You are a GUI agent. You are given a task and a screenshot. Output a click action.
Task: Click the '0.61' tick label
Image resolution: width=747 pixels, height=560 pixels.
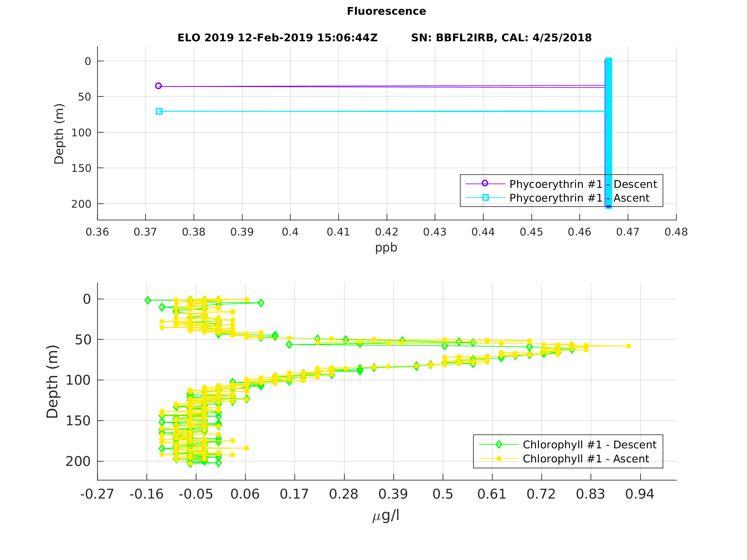coord(492,494)
